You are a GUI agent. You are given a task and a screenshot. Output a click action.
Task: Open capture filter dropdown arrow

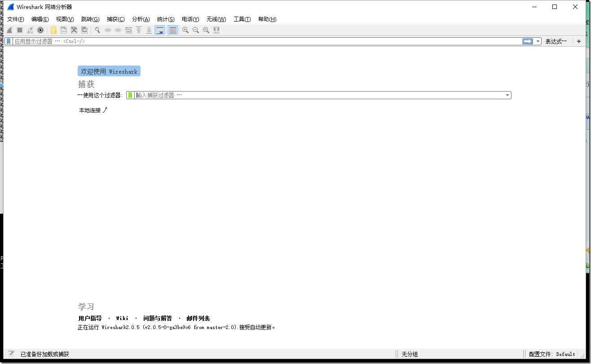pyautogui.click(x=507, y=95)
